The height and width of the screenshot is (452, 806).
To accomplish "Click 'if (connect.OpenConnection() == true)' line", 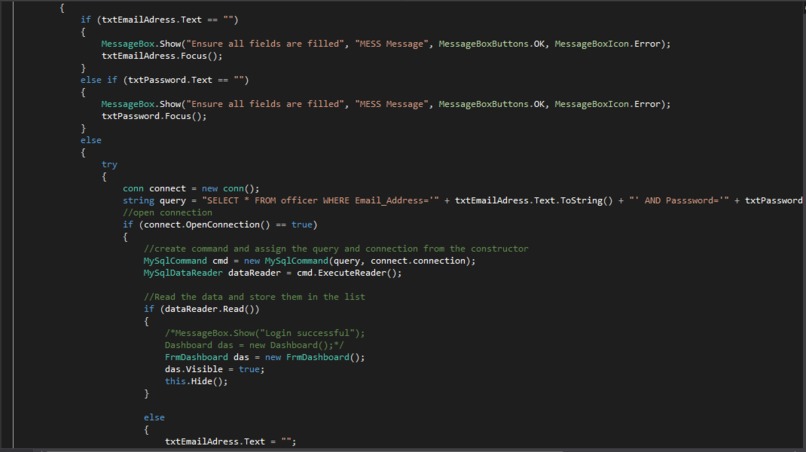I will pyautogui.click(x=220, y=224).
